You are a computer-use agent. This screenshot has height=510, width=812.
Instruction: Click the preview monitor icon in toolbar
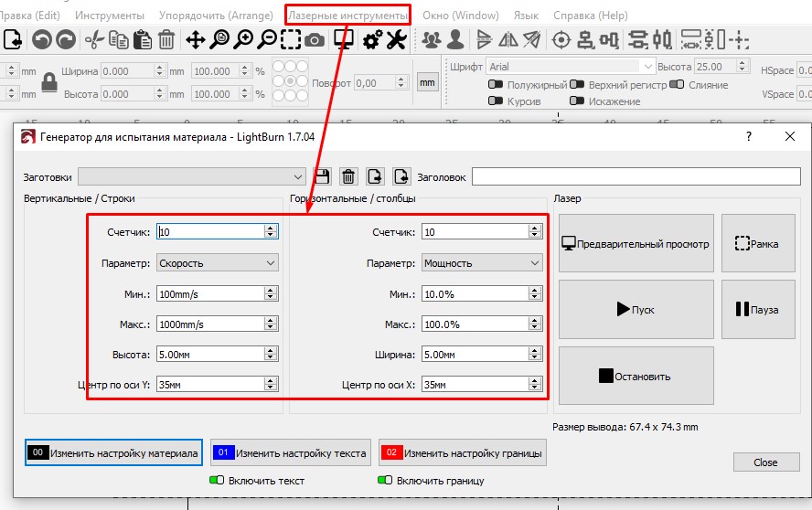click(x=344, y=39)
